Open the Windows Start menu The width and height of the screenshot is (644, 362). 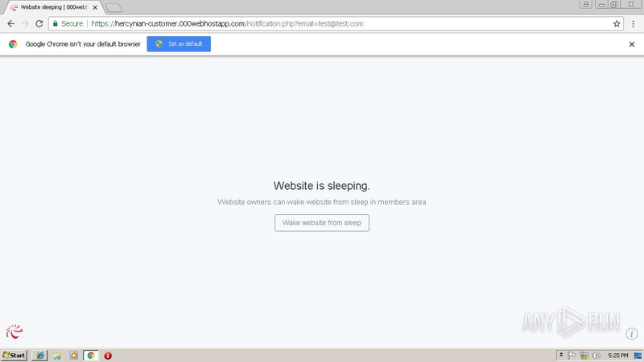(x=14, y=355)
